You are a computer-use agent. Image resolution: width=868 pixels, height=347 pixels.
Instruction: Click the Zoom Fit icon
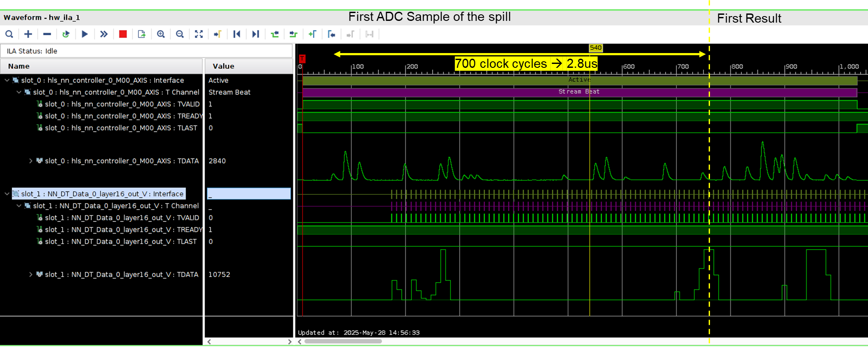pos(198,34)
